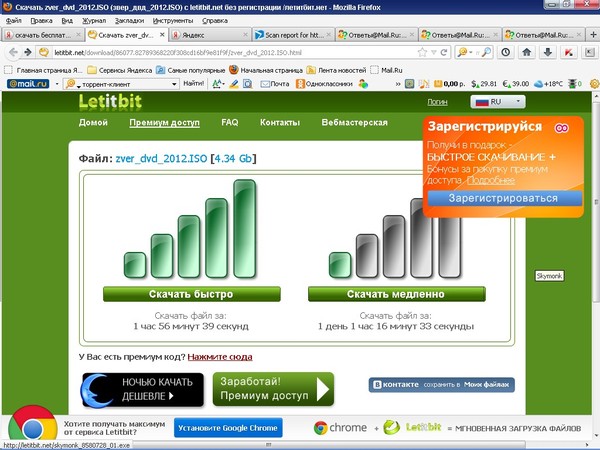Open the Подробнее link in orange popup
The image size is (600, 450).
coord(491,180)
